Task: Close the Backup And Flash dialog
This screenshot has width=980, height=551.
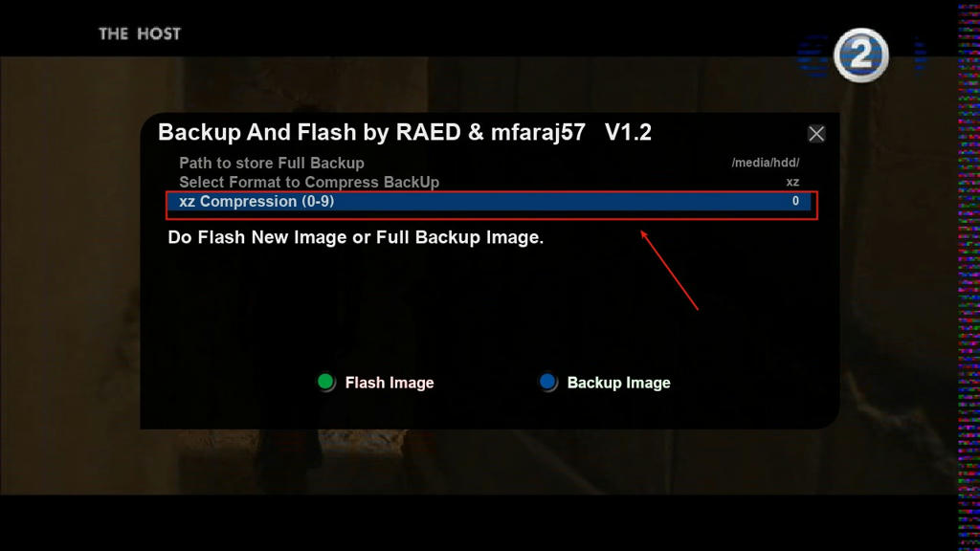Action: (x=816, y=134)
